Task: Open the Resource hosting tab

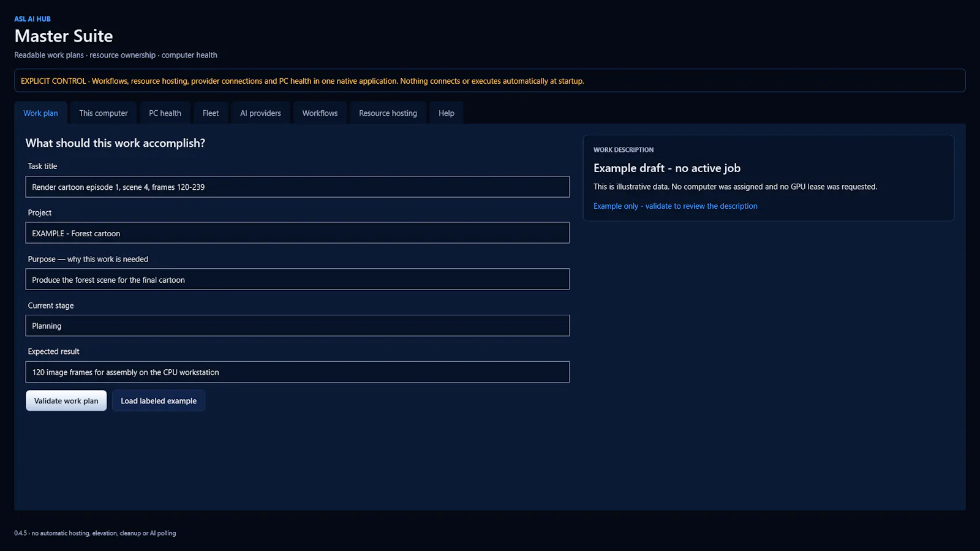Action: (388, 113)
